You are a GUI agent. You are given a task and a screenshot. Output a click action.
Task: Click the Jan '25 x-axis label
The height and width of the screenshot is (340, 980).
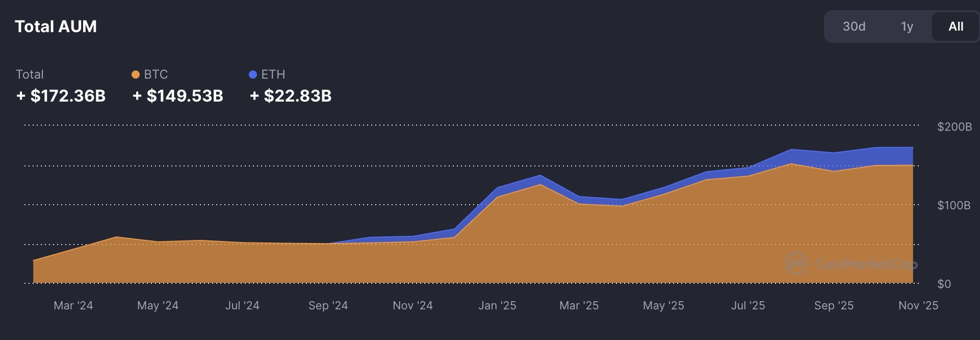(x=497, y=305)
